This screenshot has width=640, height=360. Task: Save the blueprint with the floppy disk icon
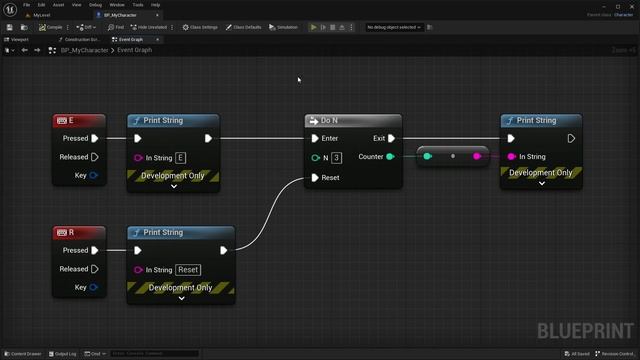pos(9,27)
